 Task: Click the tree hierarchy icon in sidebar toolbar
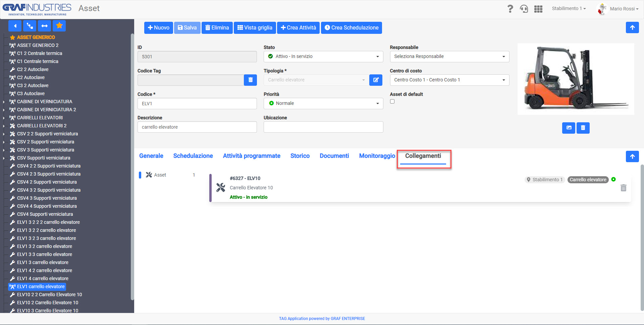coord(30,26)
